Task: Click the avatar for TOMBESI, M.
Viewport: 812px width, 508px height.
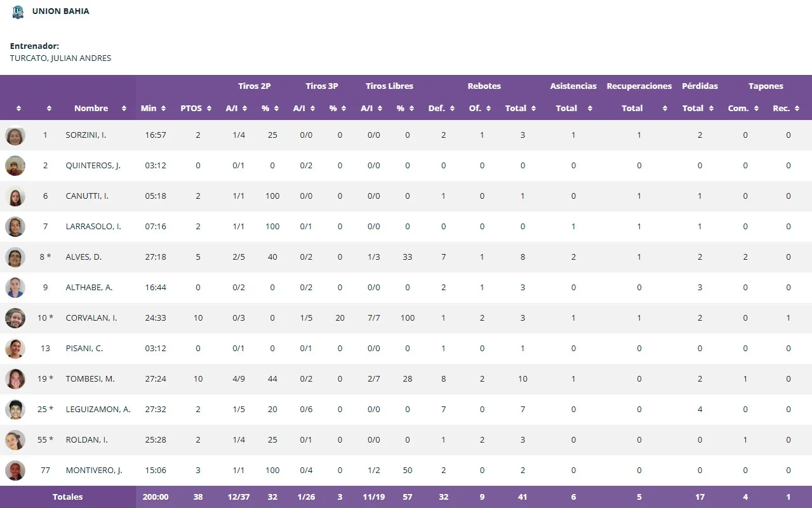Action: (x=15, y=379)
